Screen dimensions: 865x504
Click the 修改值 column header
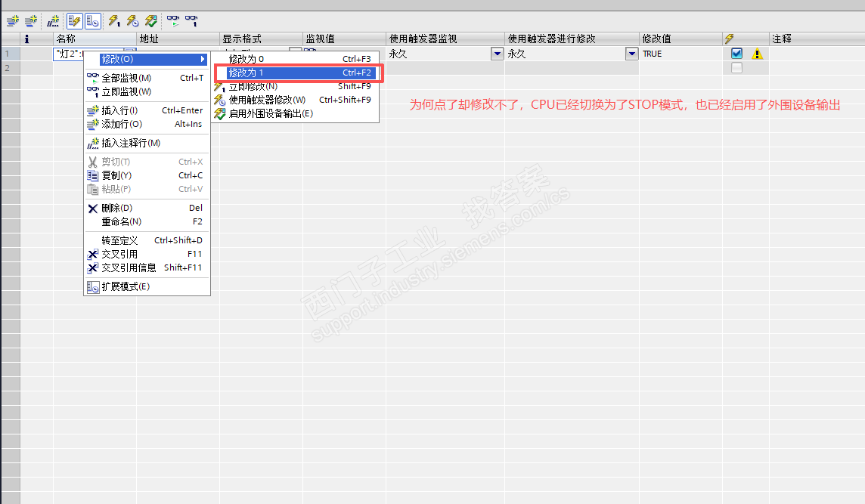click(681, 39)
